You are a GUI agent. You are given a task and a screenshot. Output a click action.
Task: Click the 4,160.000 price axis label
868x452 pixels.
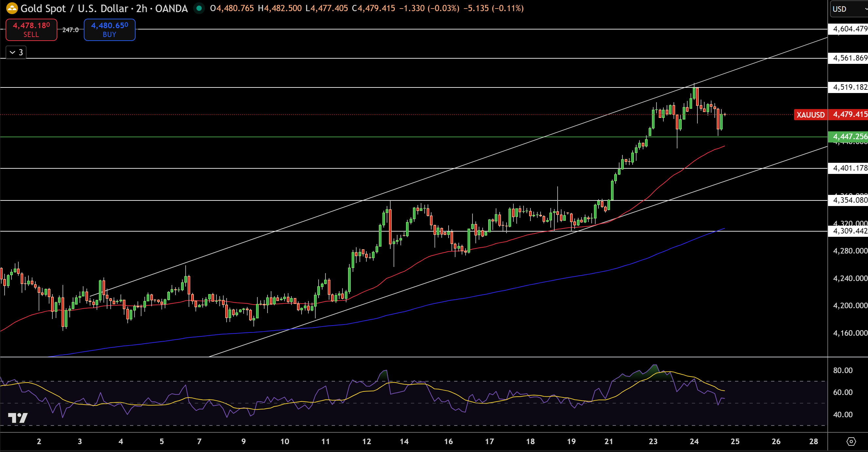850,333
